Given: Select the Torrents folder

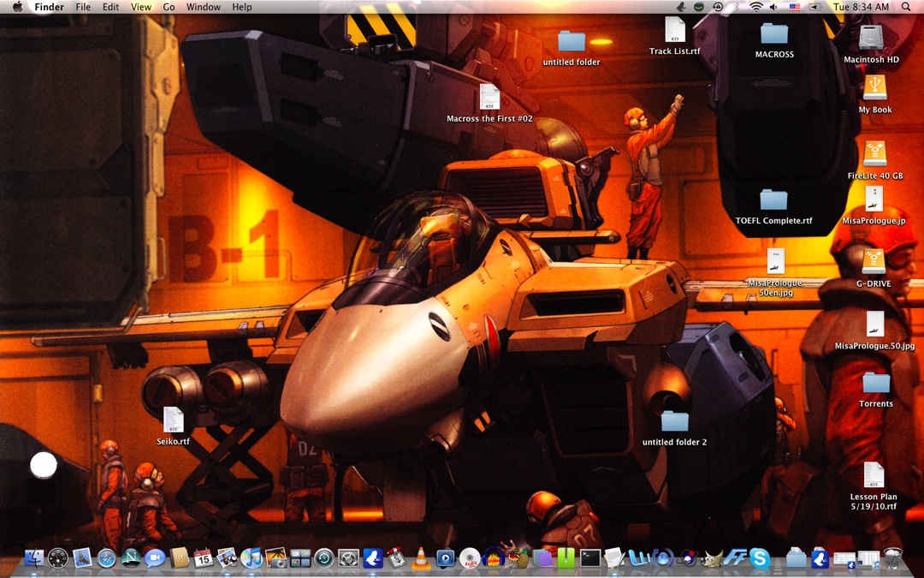Looking at the screenshot, I should pos(876,383).
